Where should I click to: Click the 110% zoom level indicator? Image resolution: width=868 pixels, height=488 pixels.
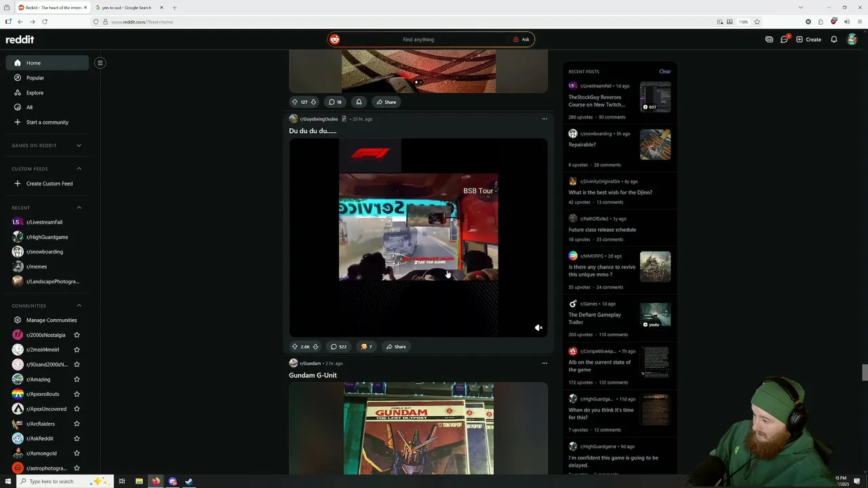pos(743,22)
